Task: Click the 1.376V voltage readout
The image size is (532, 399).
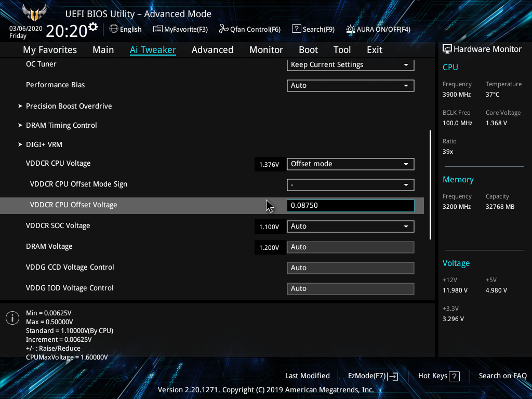Action: 269,164
